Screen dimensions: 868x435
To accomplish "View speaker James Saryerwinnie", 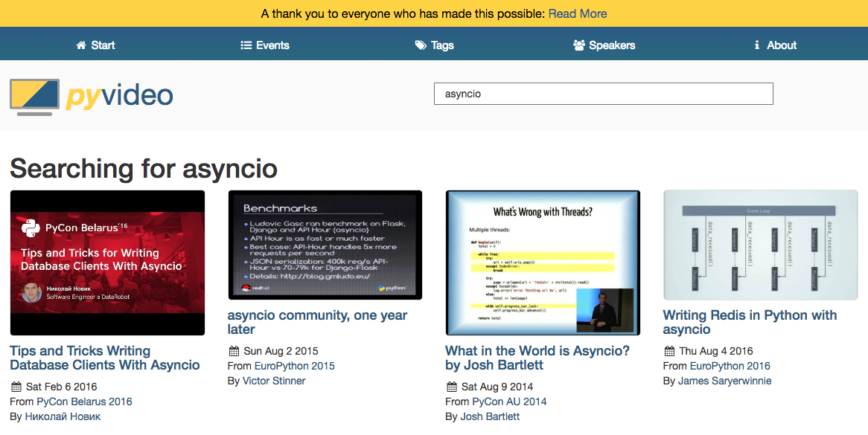I will tap(724, 381).
